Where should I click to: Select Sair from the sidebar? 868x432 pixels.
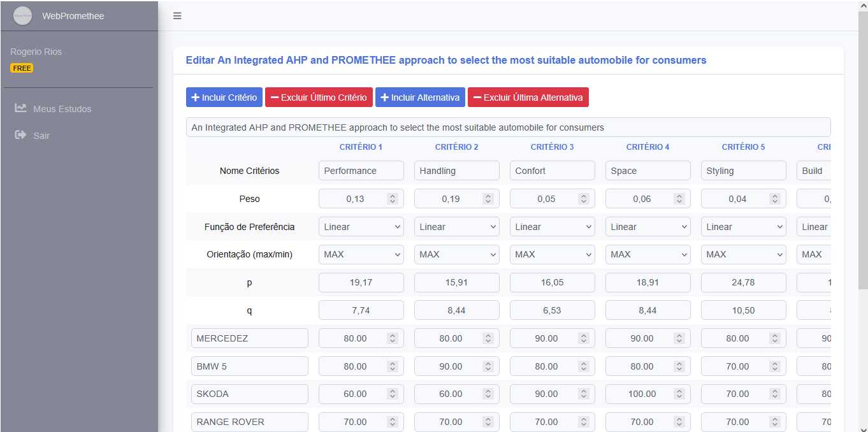coord(41,136)
